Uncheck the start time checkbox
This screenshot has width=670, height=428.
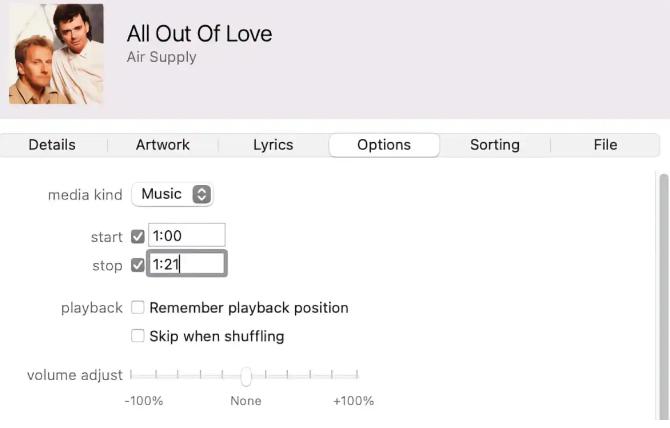click(138, 236)
